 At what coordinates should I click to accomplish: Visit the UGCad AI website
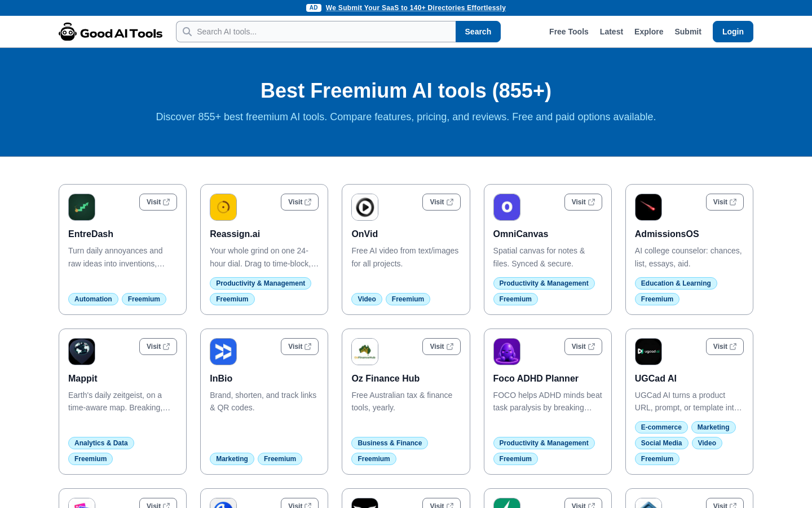(725, 347)
